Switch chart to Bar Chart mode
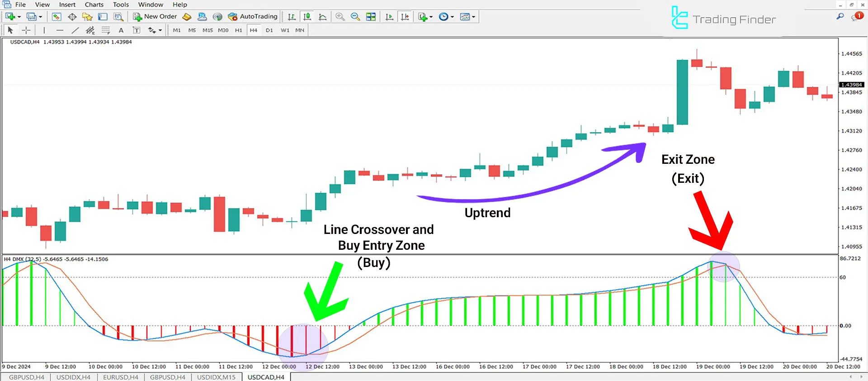Image resolution: width=868 pixels, height=381 pixels. 292,17
